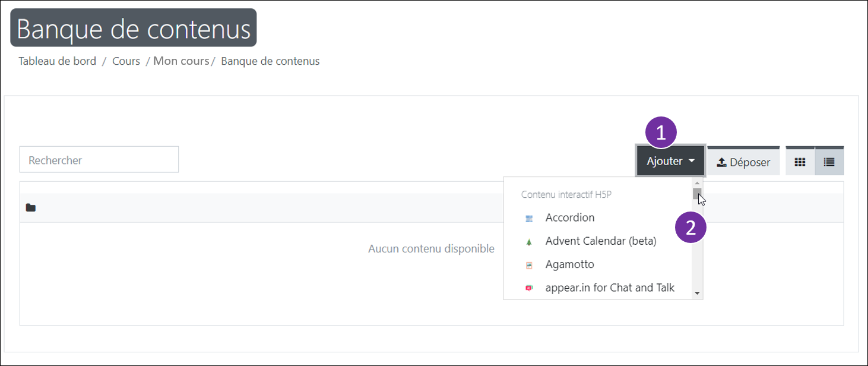Navigate to Mon cours breadcrumb
This screenshot has height=366, width=868.
pos(181,61)
